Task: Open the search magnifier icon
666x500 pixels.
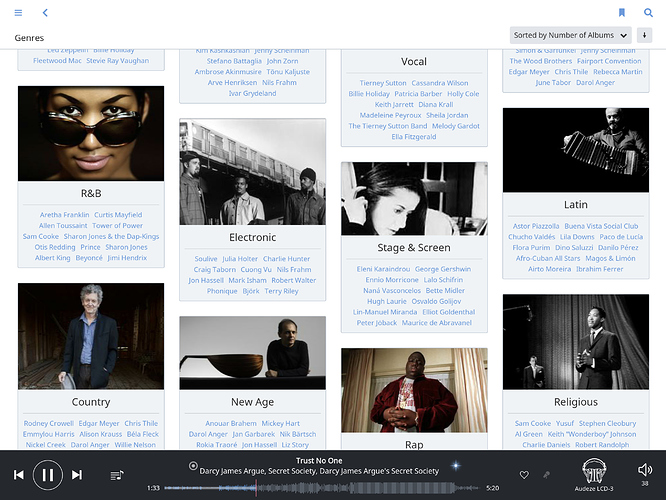Action: pyautogui.click(x=648, y=13)
